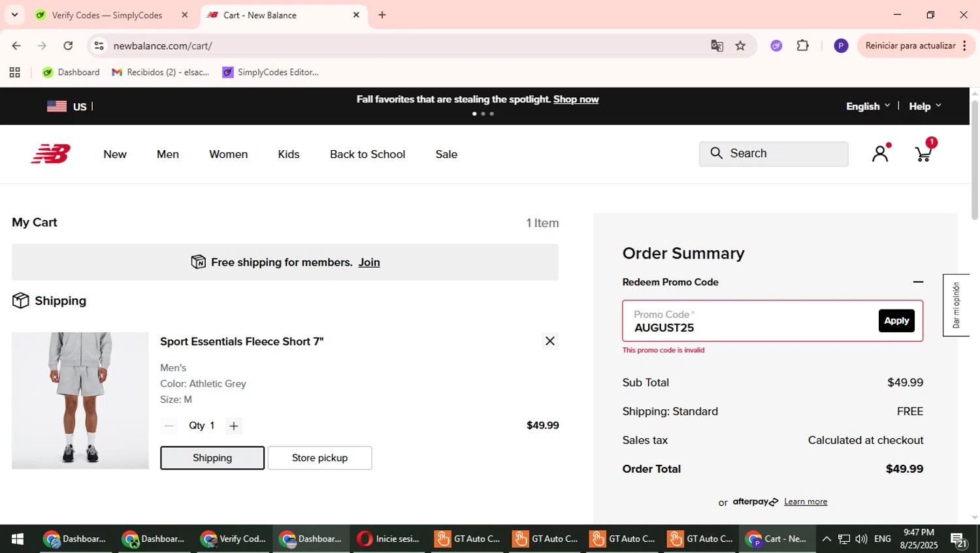This screenshot has width=980, height=553.
Task: Remove Sport Essentials Fleece Short from cart
Action: pos(550,341)
